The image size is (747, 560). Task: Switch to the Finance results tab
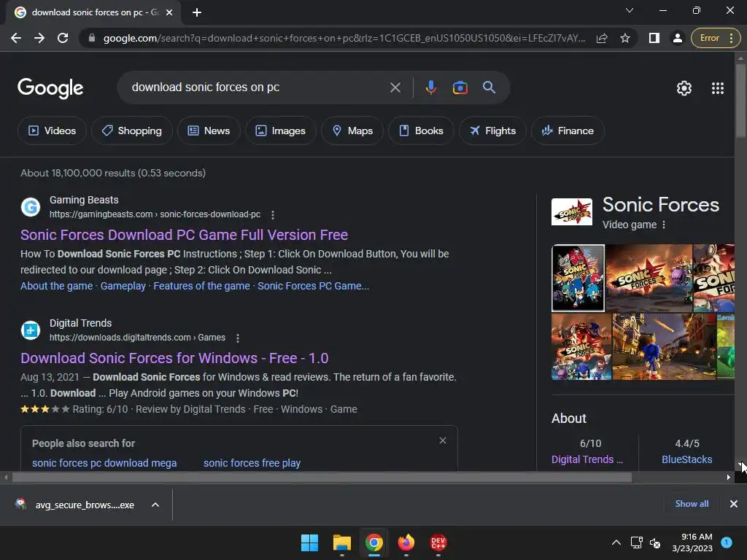(568, 131)
